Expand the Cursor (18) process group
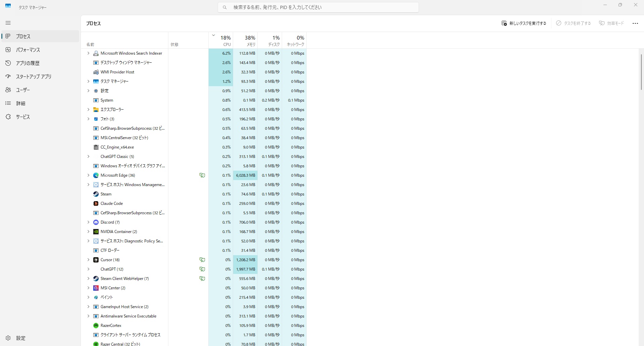 click(x=88, y=260)
